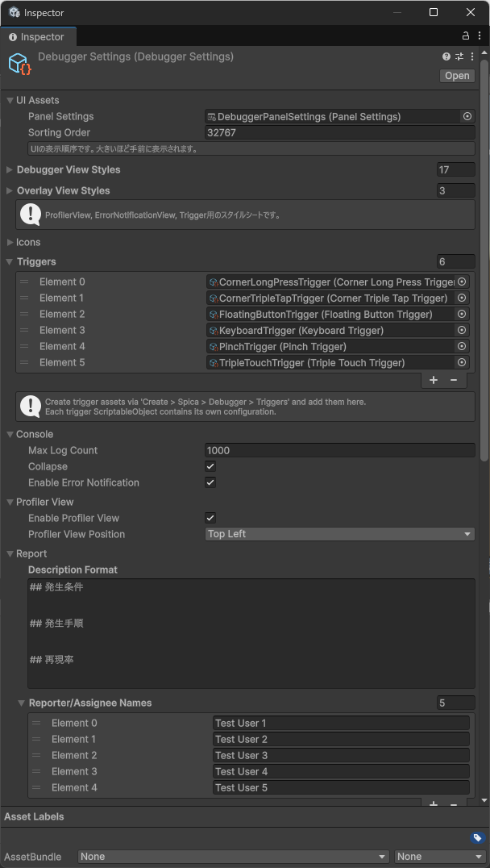Select the DebuggerPanelSettings object field

click(x=333, y=116)
